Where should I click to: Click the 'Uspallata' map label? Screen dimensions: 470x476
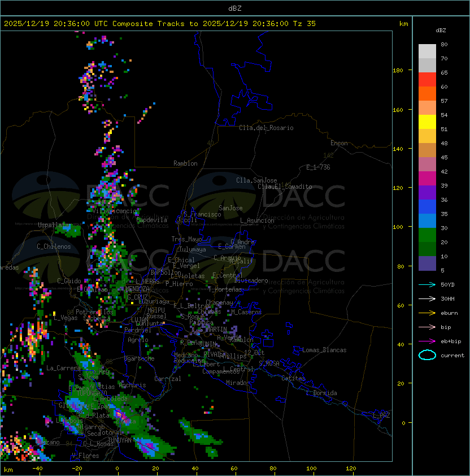(x=53, y=225)
